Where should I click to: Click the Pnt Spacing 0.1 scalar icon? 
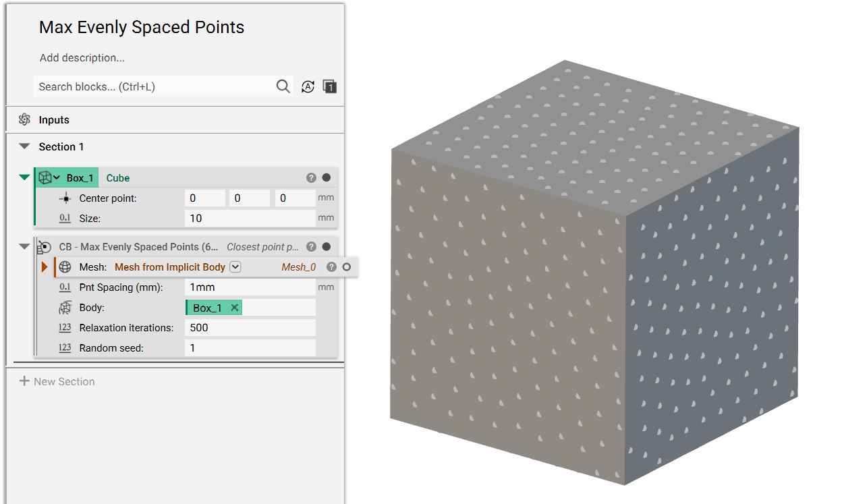click(x=65, y=287)
